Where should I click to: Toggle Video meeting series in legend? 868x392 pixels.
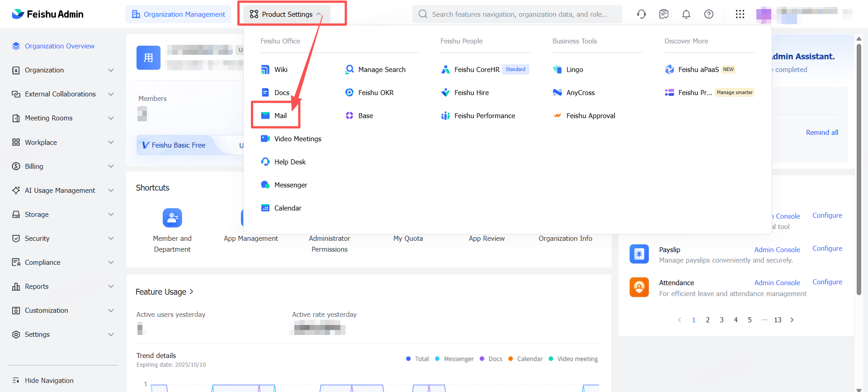573,359
